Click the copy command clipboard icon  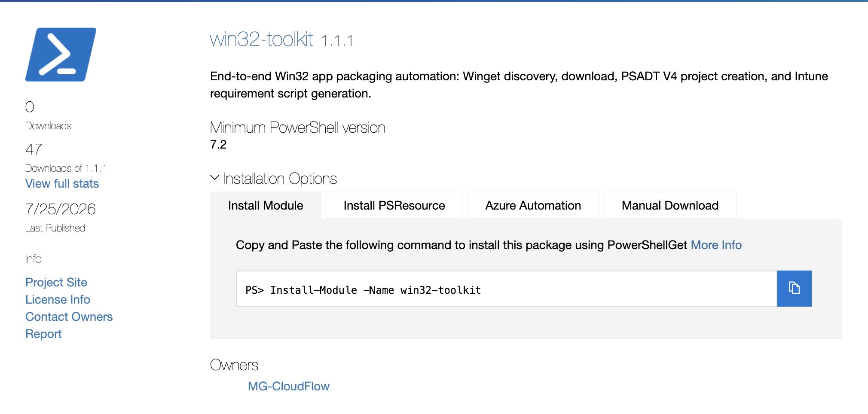coord(794,288)
